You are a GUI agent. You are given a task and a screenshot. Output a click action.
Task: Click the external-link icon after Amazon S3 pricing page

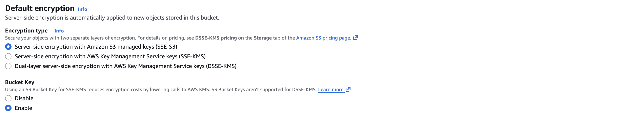(x=356, y=38)
